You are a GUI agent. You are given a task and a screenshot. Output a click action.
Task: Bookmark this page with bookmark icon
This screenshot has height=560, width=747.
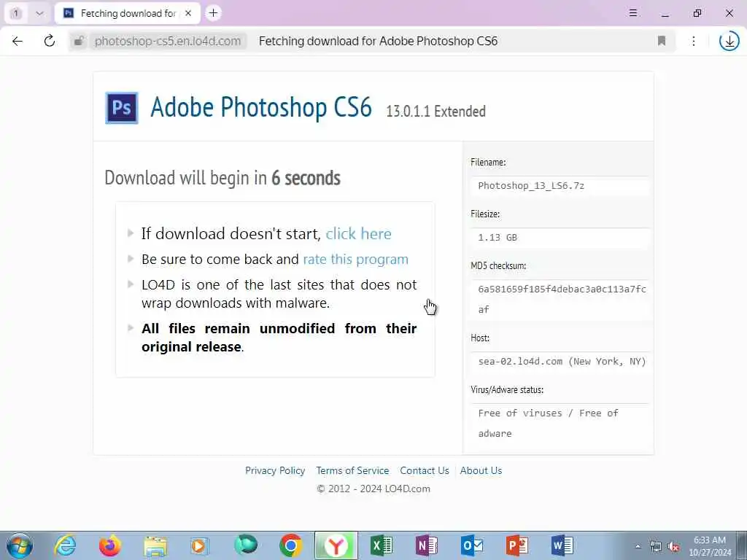(x=661, y=41)
